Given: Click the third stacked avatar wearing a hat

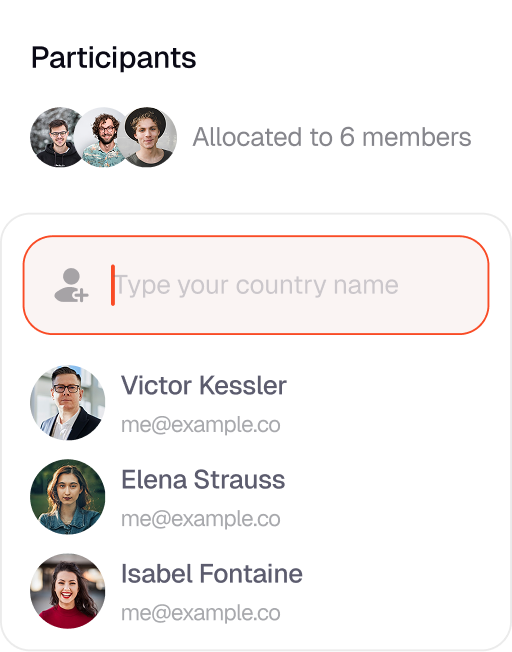Looking at the screenshot, I should [151, 137].
